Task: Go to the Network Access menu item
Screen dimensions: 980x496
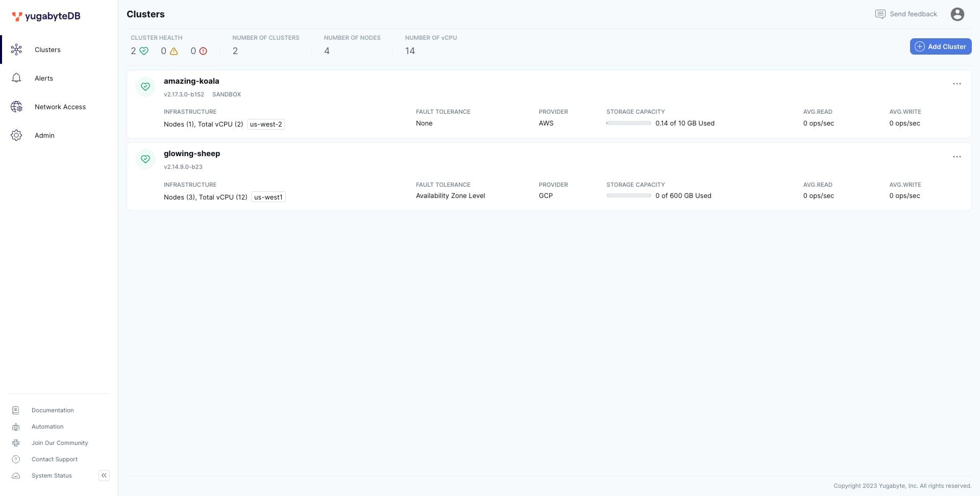Action: [x=60, y=107]
